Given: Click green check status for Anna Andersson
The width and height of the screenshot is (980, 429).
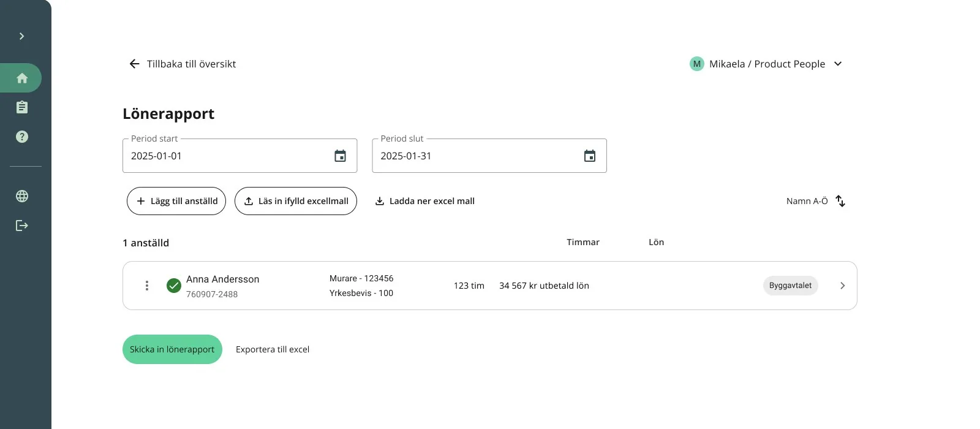Looking at the screenshot, I should (x=174, y=286).
